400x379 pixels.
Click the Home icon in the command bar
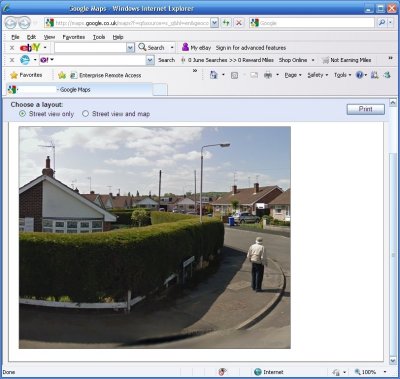click(x=213, y=75)
